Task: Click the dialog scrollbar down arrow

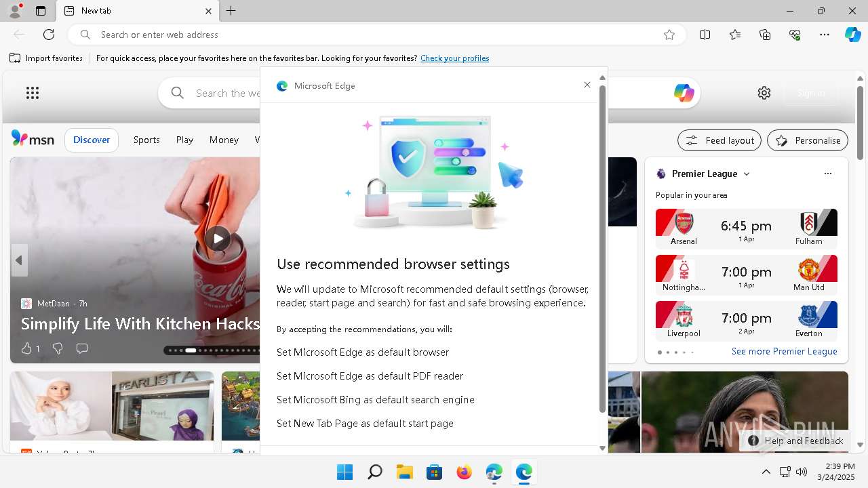Action: (x=602, y=448)
